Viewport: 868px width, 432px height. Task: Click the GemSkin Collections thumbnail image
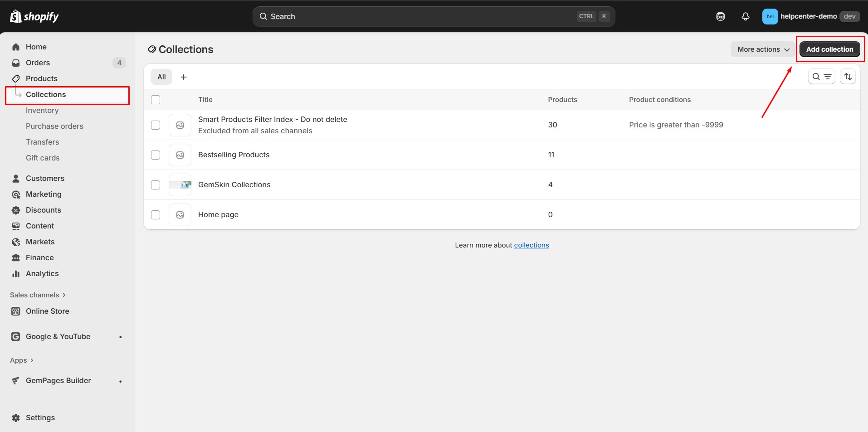[x=180, y=184]
